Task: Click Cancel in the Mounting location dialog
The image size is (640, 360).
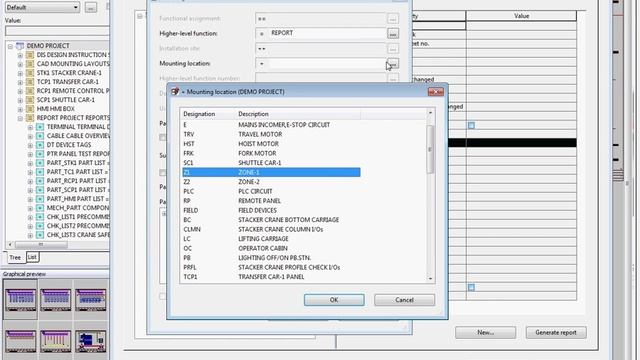Action: (404, 300)
